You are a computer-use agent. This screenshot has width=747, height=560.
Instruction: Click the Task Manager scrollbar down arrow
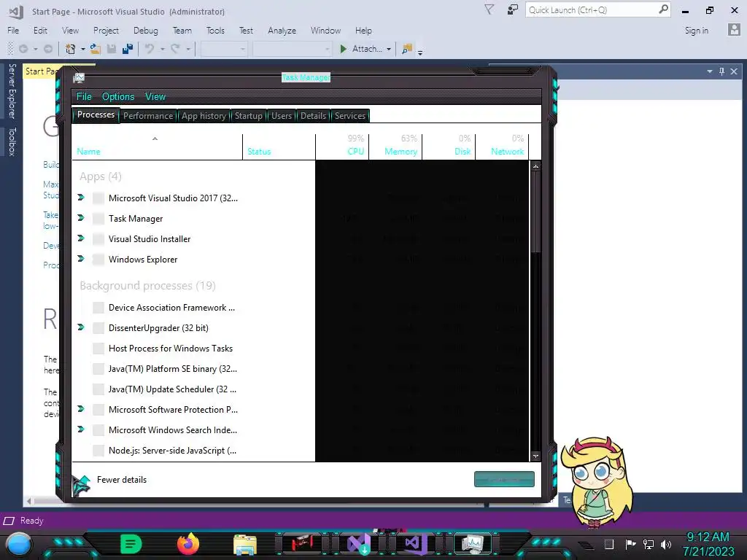[x=535, y=456]
